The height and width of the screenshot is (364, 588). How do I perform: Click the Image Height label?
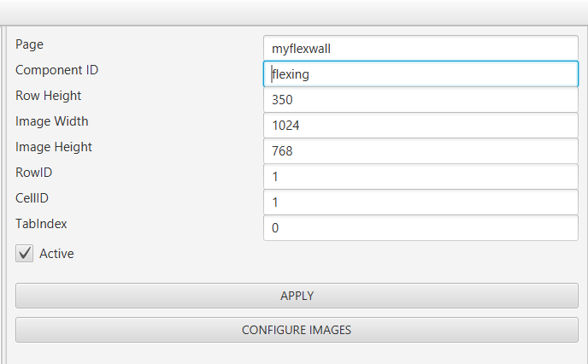(53, 147)
